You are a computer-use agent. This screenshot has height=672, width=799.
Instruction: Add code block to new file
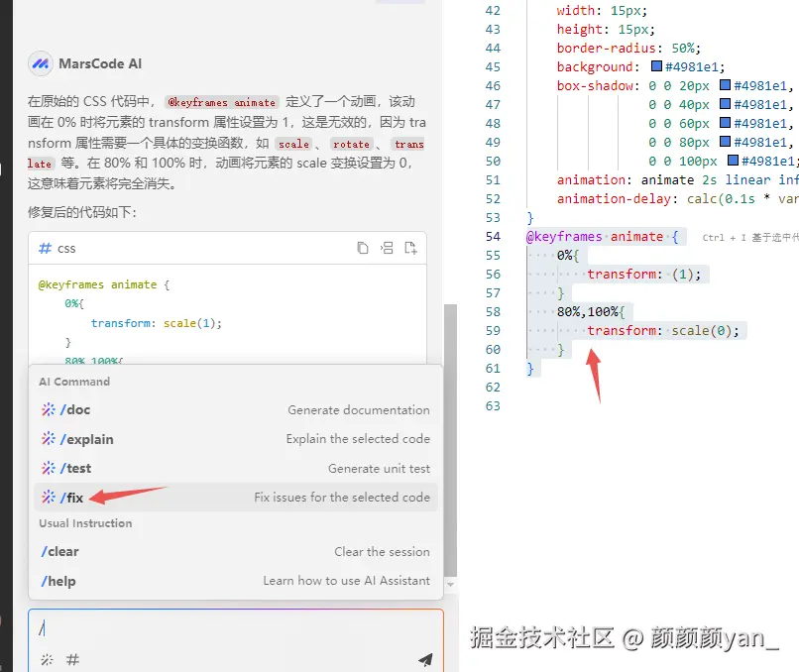point(410,248)
